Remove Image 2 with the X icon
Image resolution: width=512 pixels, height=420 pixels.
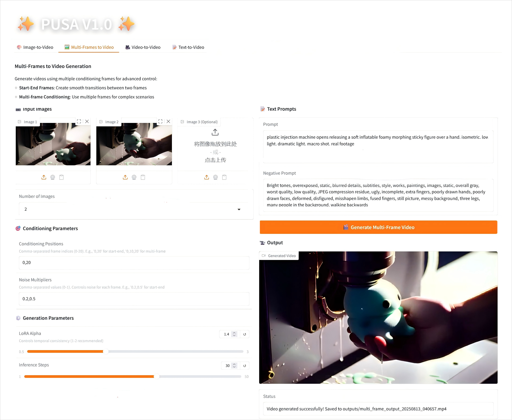(168, 121)
